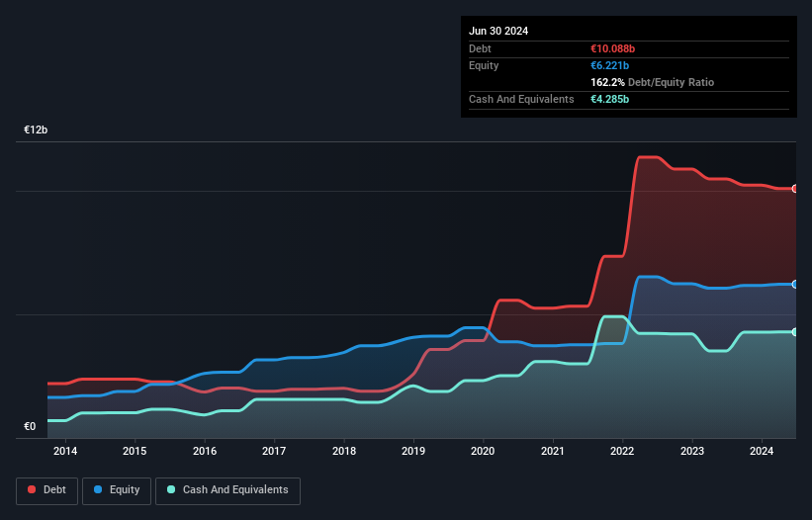The width and height of the screenshot is (812, 520).
Task: Click the 162.2% Debt/Equity Ratio text
Action: (652, 82)
